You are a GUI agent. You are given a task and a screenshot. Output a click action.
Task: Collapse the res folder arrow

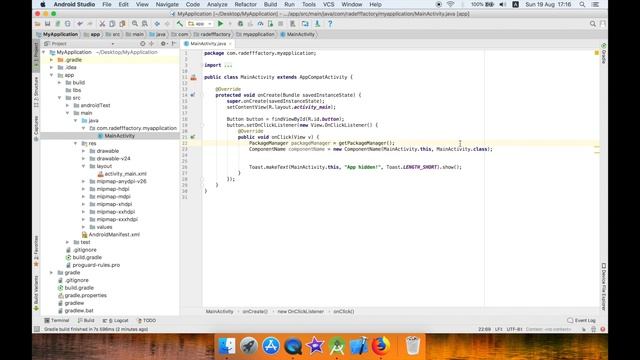tap(76, 143)
